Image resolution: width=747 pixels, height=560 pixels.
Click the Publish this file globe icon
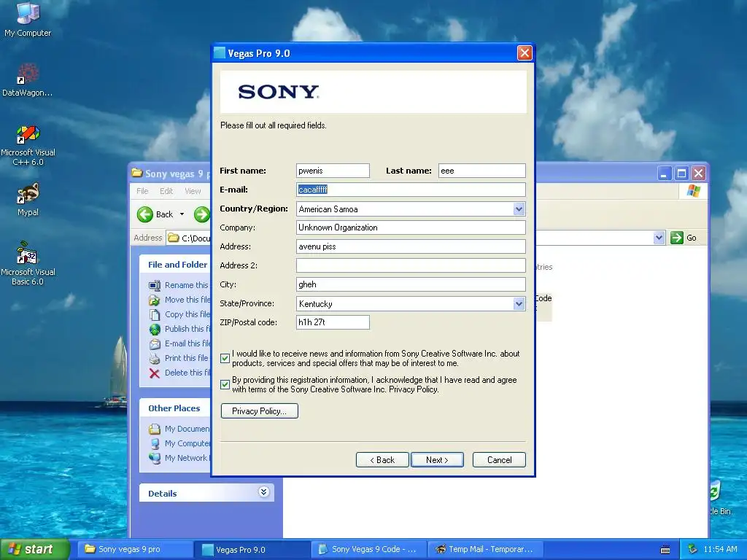(155, 329)
